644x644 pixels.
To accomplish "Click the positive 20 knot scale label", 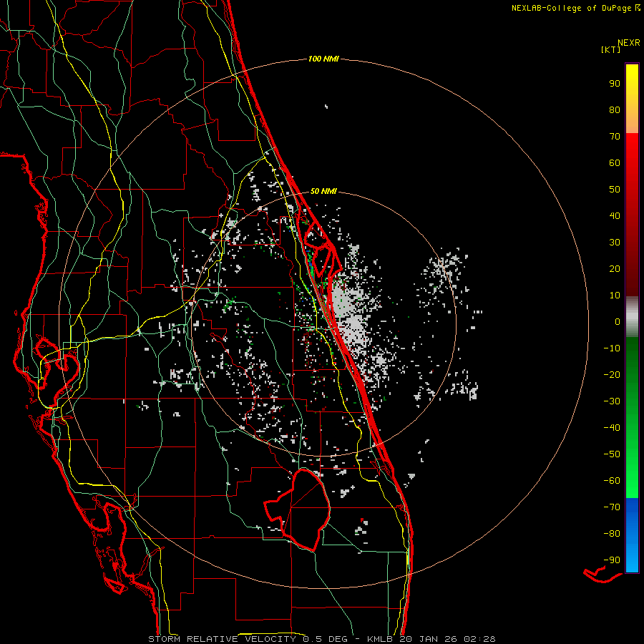I will (615, 269).
